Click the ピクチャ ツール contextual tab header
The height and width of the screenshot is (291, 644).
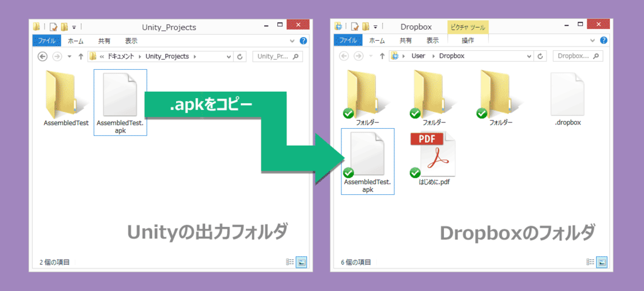pyautogui.click(x=468, y=28)
